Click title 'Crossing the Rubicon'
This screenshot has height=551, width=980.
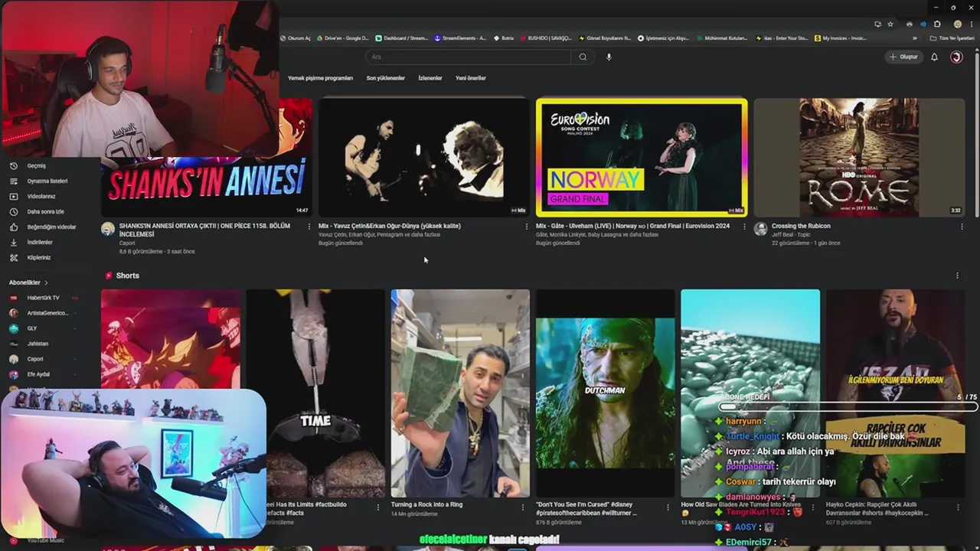801,227
